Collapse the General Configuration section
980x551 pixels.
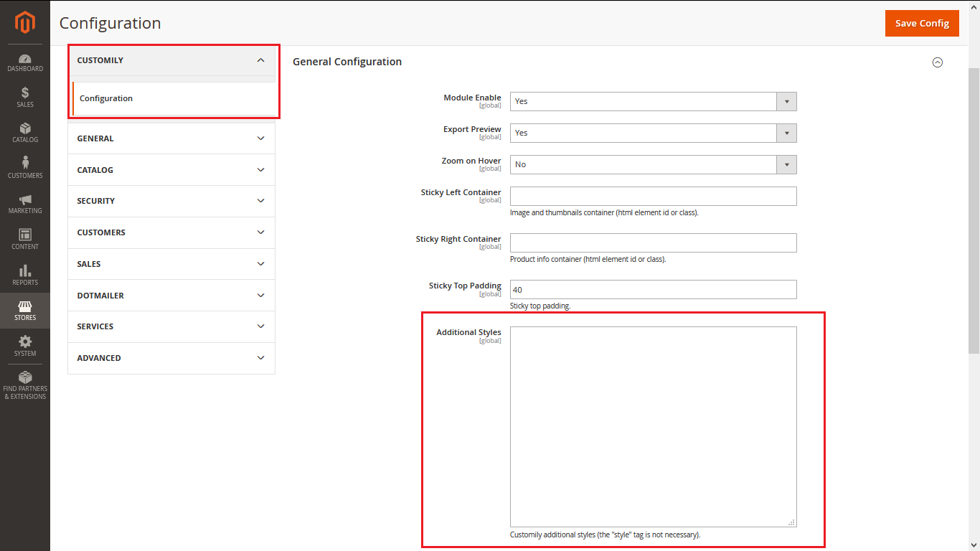[x=937, y=62]
